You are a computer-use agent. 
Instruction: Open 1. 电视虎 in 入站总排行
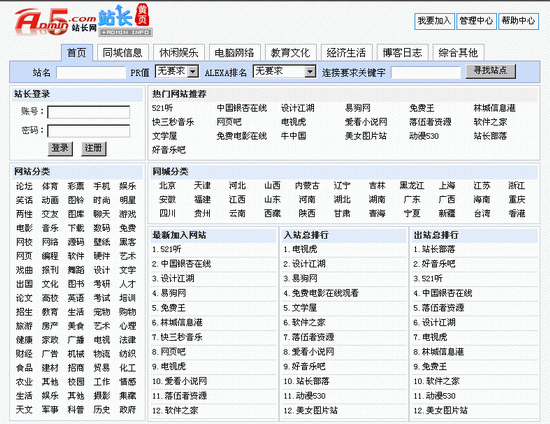[300, 249]
